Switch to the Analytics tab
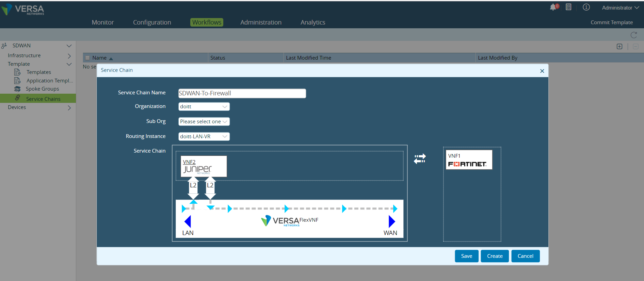The width and height of the screenshot is (644, 281). tap(313, 22)
